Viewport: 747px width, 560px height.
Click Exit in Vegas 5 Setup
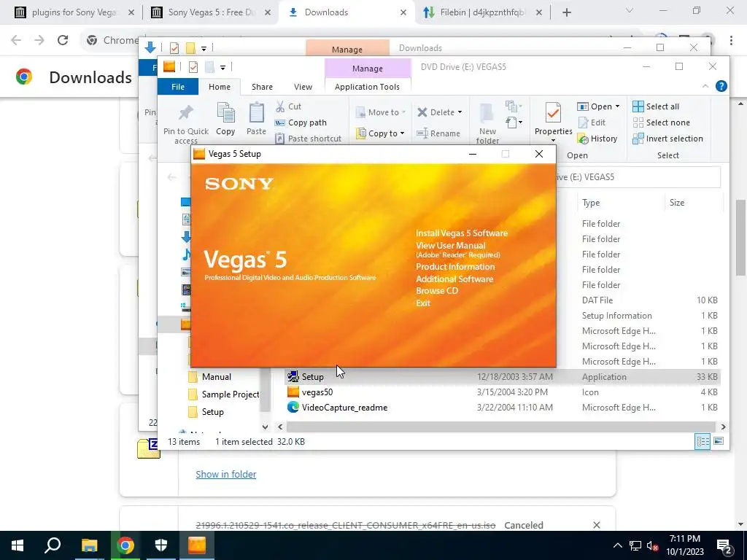click(x=423, y=303)
